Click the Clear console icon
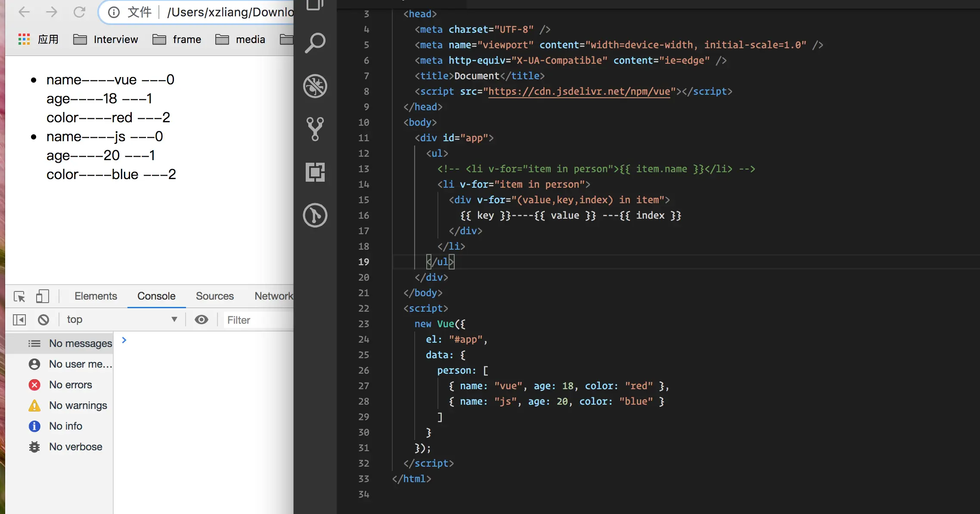This screenshot has height=514, width=980. coord(43,320)
